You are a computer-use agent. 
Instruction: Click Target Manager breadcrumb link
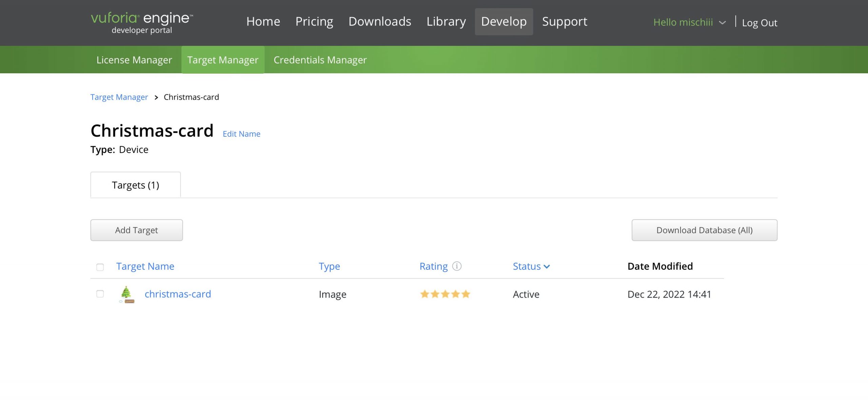coord(119,97)
